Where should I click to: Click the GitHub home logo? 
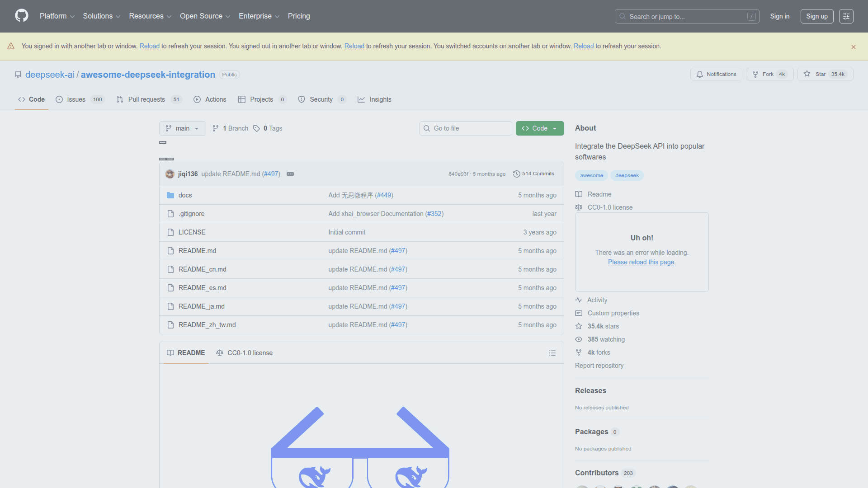tap(21, 16)
